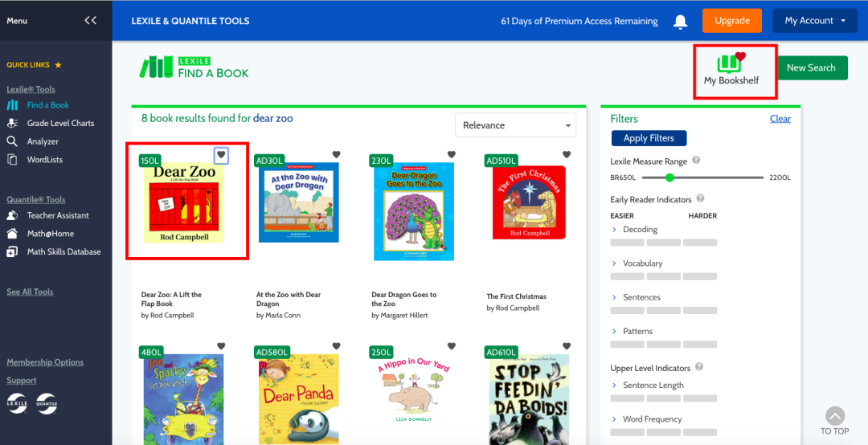Click the title Dear Zoo: A Lift the Flap Book
This screenshot has height=445, width=868.
(172, 299)
